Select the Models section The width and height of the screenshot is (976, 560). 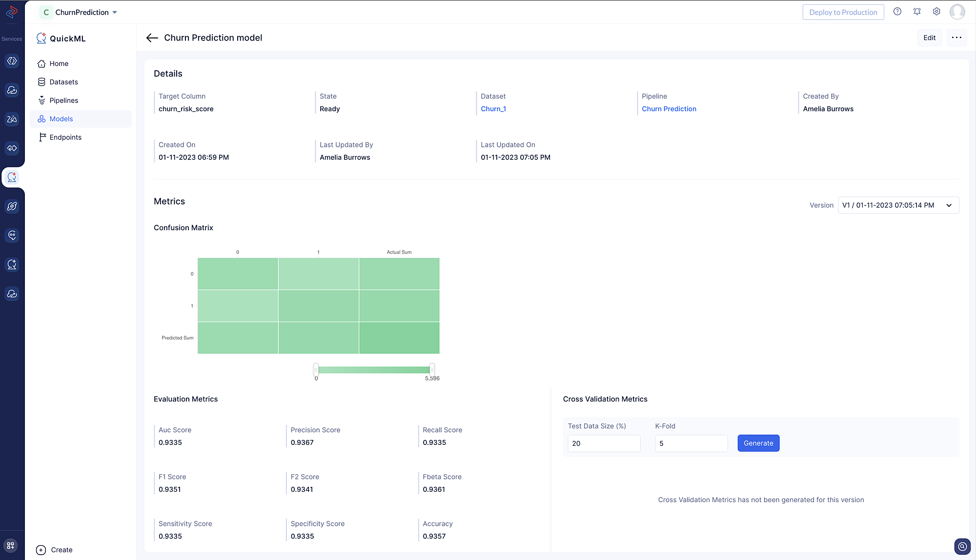click(61, 119)
